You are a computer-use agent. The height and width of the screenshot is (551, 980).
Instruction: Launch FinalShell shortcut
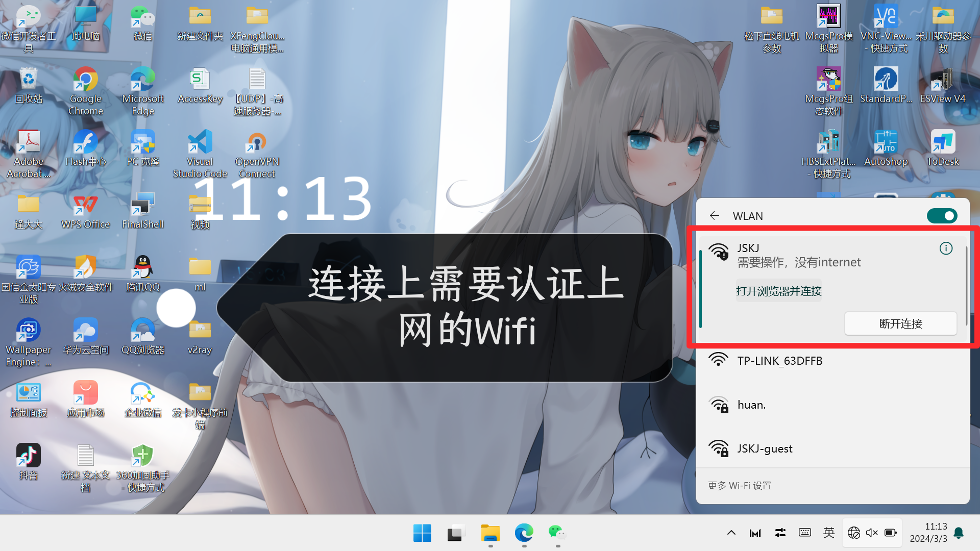143,211
